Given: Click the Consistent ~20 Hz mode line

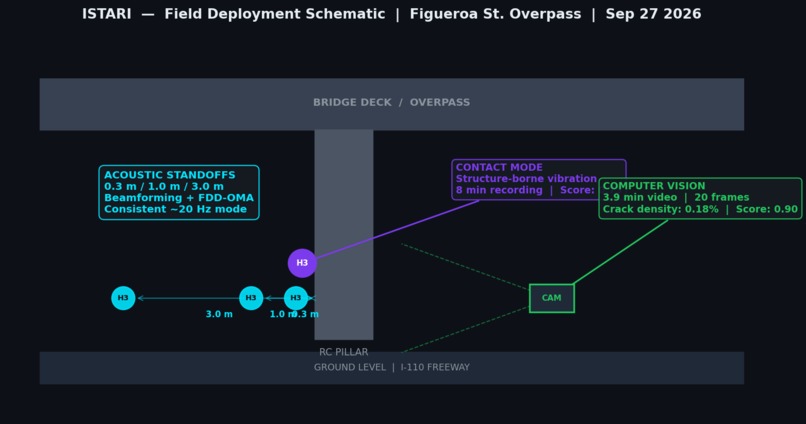Looking at the screenshot, I should coord(175,209).
